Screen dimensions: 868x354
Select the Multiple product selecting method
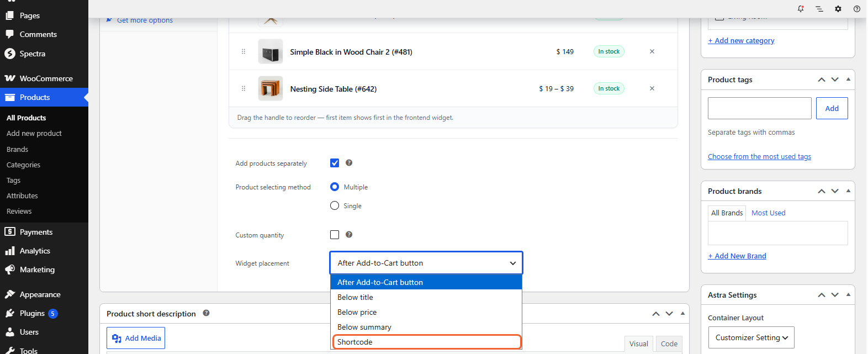point(335,187)
